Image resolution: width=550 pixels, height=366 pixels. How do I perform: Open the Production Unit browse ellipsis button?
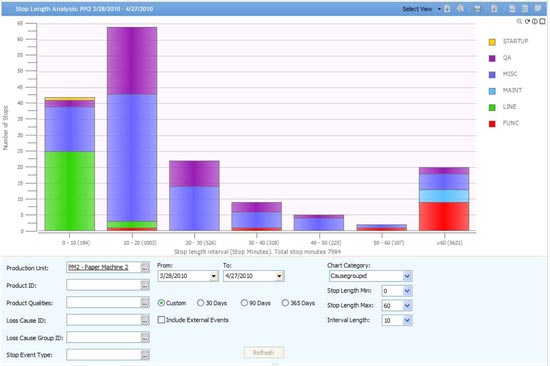point(145,267)
